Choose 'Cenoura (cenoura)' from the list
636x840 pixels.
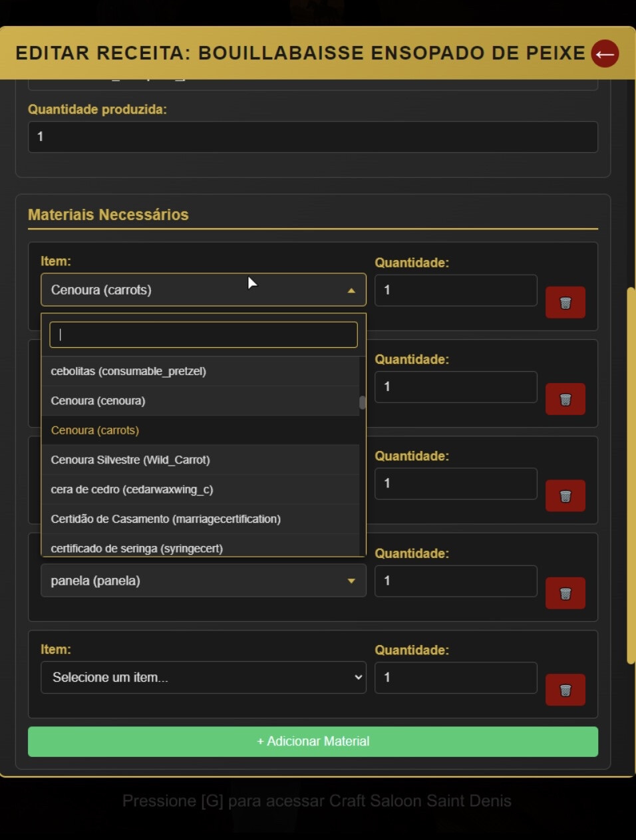pos(98,401)
